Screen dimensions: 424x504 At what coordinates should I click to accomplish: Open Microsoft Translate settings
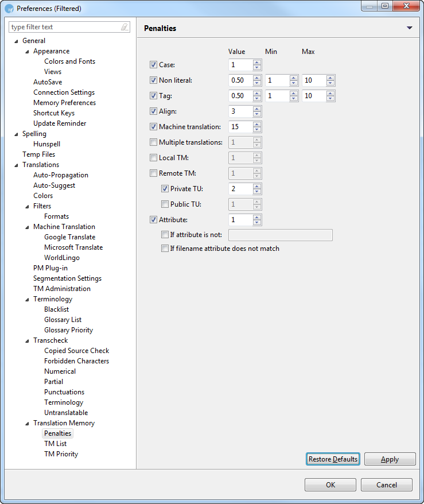73,247
